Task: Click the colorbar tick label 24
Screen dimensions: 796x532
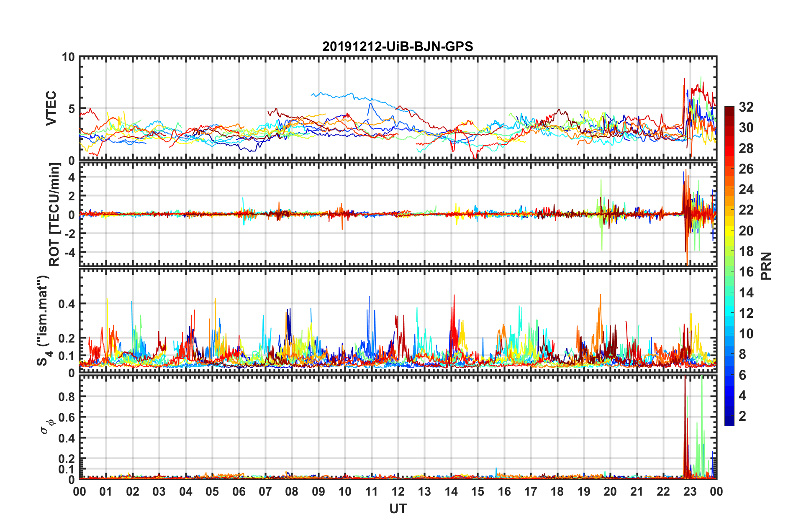Action: click(746, 189)
